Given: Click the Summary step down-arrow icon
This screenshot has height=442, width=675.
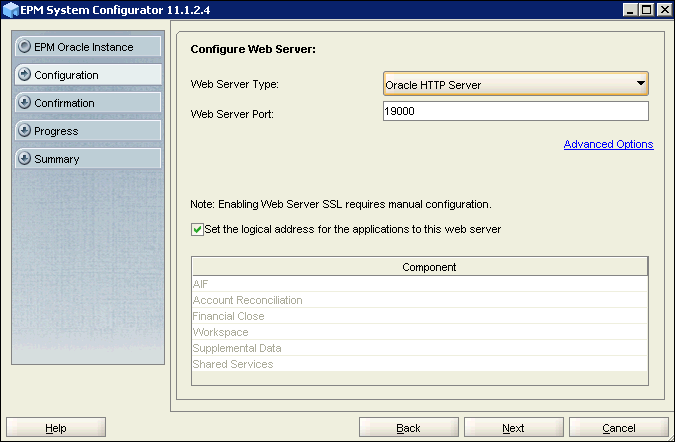Looking at the screenshot, I should (x=25, y=158).
